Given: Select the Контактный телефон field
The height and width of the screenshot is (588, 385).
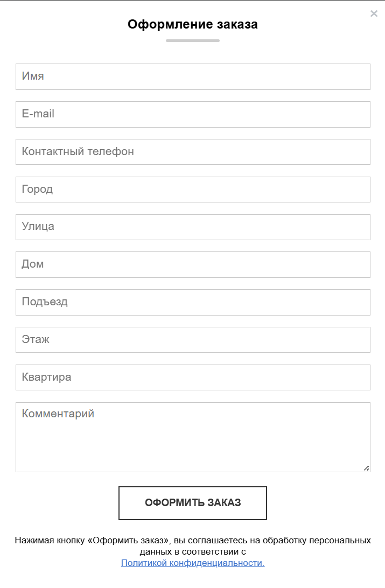Looking at the screenshot, I should (193, 152).
